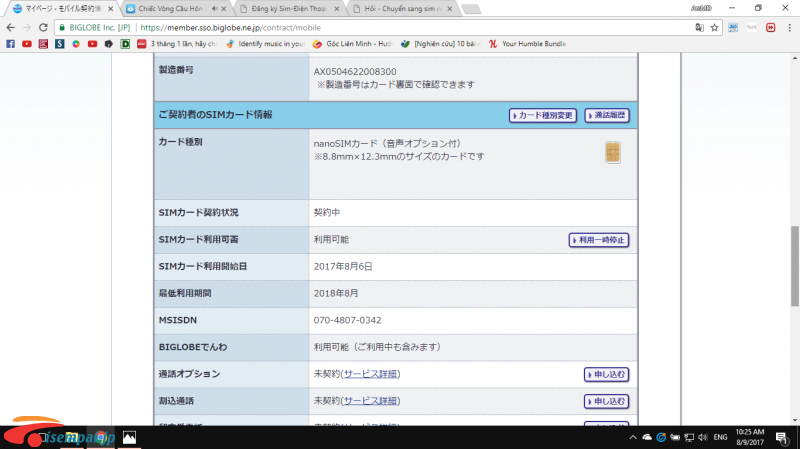
Task: Open '3 tháng 1 lần' bookmark
Action: click(x=178, y=44)
